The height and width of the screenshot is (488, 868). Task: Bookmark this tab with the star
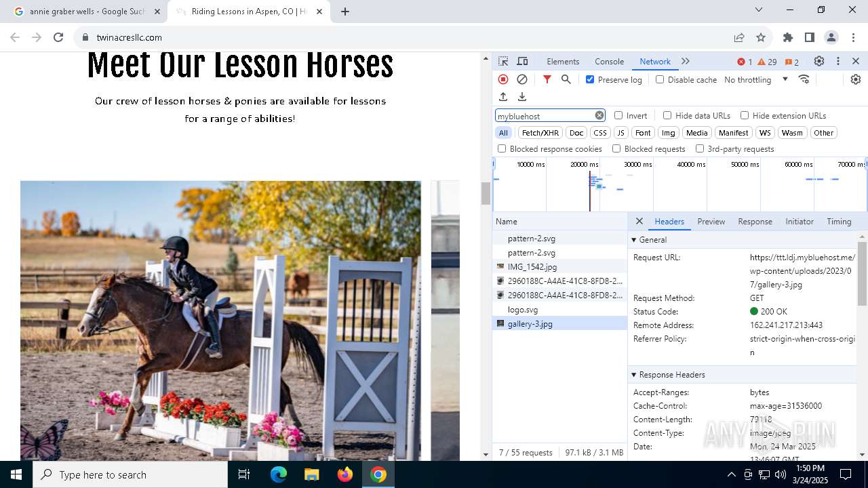[x=761, y=37]
